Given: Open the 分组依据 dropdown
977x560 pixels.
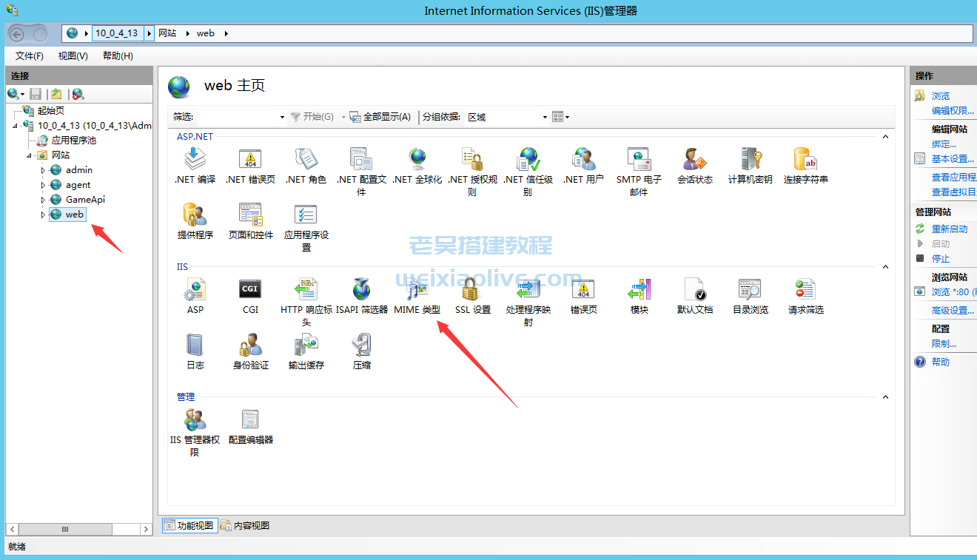Looking at the screenshot, I should coord(507,117).
